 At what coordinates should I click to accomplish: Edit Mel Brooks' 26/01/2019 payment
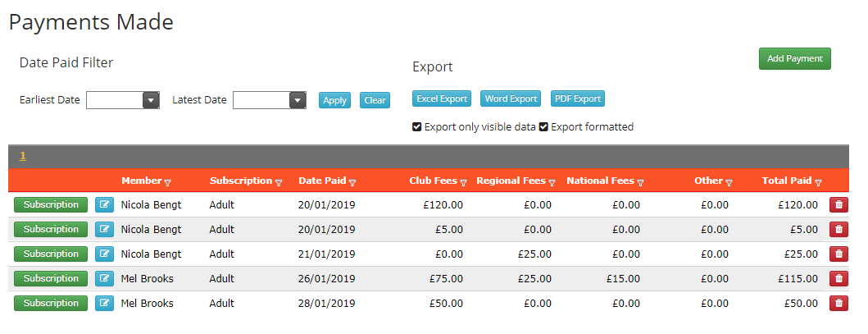point(104,279)
